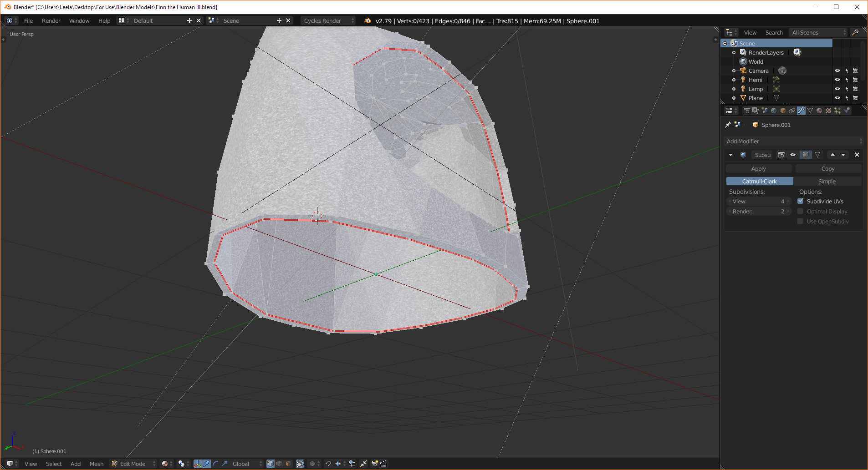Open the Render menu
Image resolution: width=868 pixels, height=470 pixels.
51,20
